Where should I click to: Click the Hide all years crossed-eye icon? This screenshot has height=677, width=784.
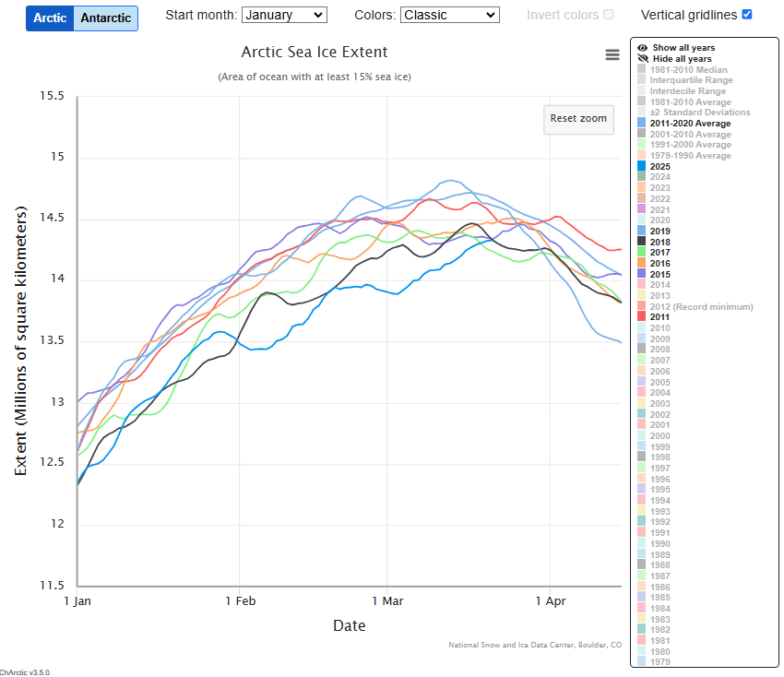pyautogui.click(x=642, y=59)
